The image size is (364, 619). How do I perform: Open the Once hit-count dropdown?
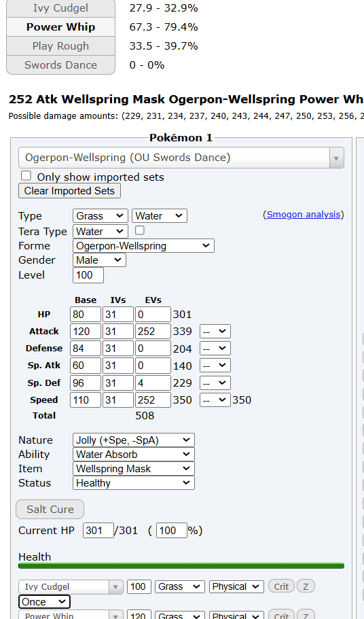pyautogui.click(x=44, y=601)
